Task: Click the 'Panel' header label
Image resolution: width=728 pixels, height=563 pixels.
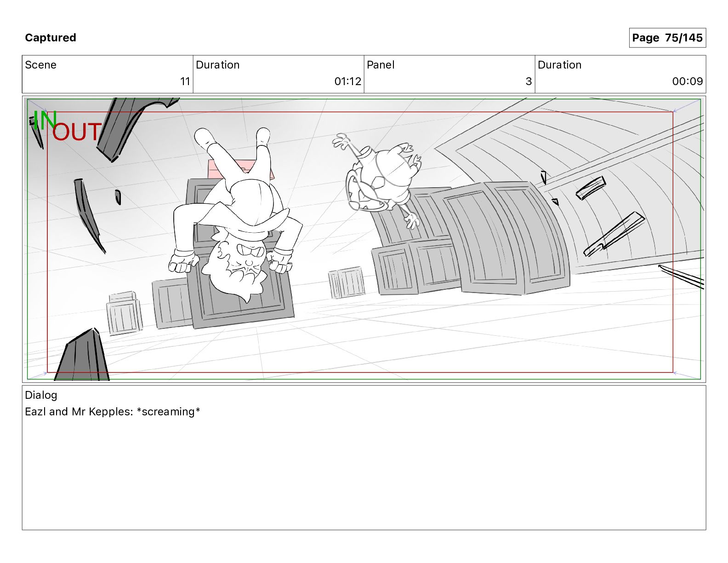Action: [x=381, y=65]
